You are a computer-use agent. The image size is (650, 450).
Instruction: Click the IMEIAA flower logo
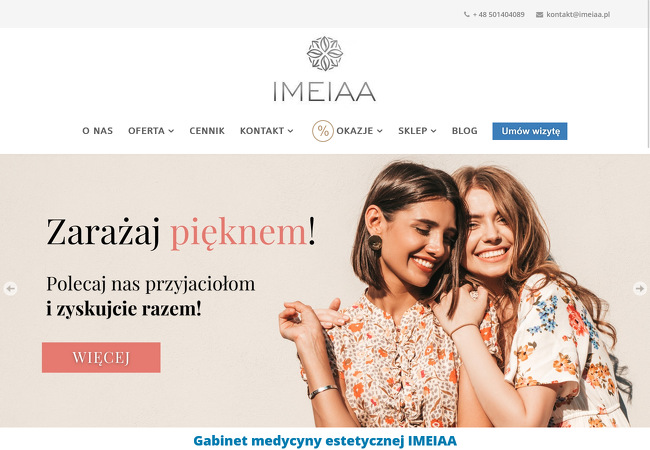tap(325, 53)
